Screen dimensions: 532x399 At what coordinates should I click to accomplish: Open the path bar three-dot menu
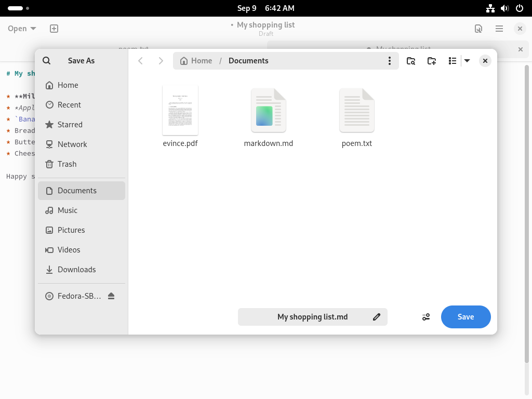[390, 61]
